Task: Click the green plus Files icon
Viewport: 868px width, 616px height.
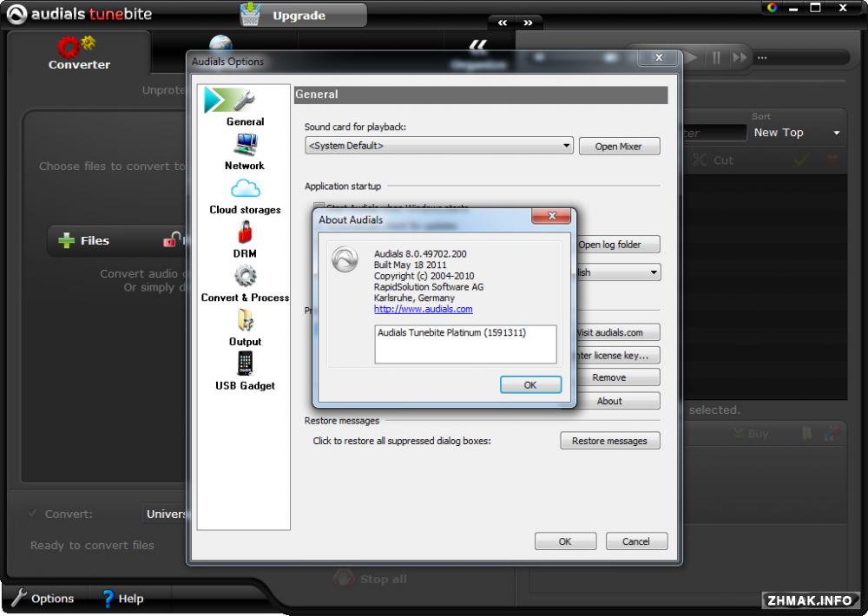Action: pos(66,240)
